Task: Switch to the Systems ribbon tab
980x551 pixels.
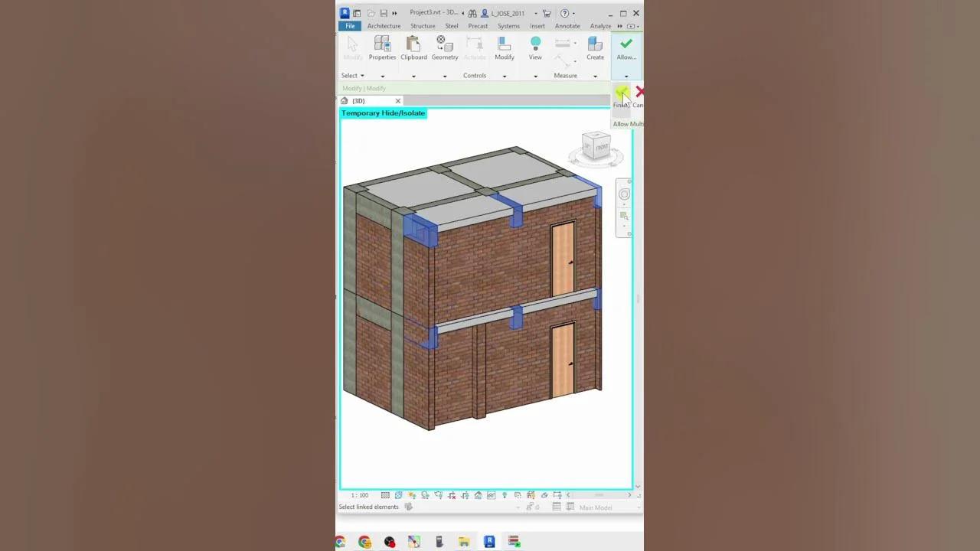Action: (508, 26)
